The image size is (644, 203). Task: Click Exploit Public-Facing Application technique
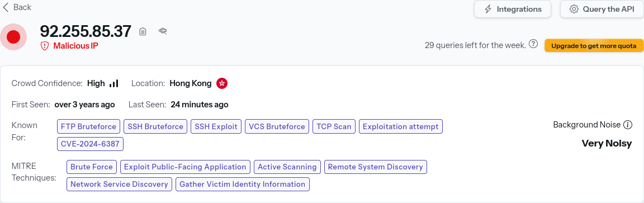(x=185, y=167)
